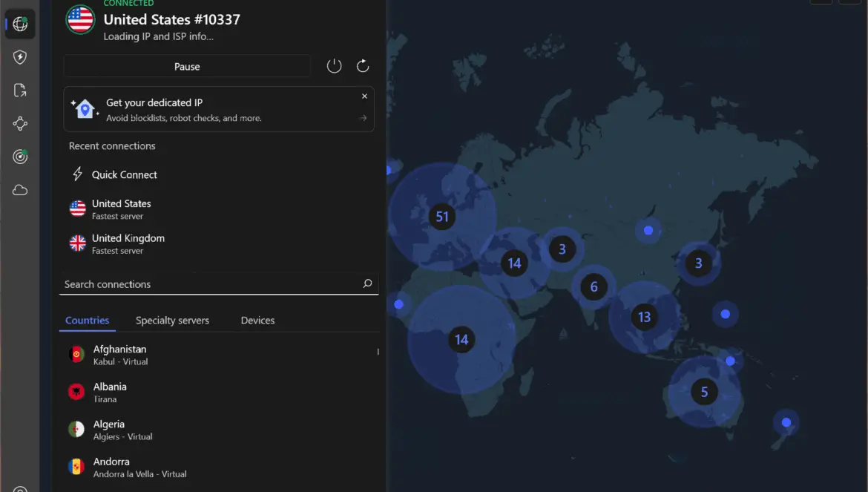This screenshot has height=492, width=868.
Task: Expand the 5 server cluster over Australia
Action: coord(704,392)
